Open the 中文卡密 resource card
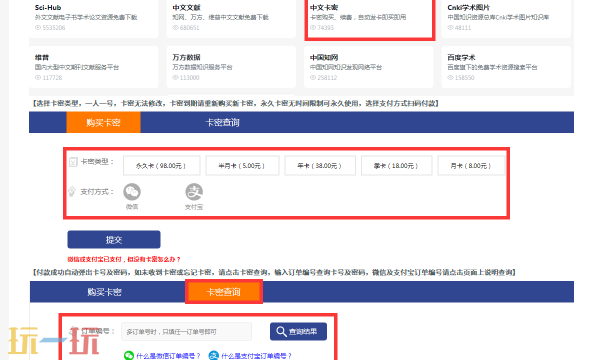This screenshot has width=600, height=360. tap(370, 18)
